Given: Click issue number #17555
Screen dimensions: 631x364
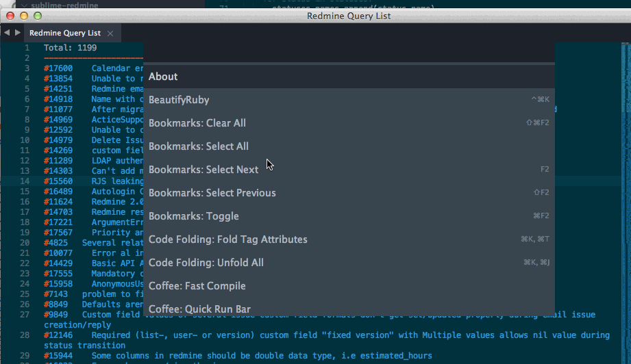Looking at the screenshot, I should pos(58,274).
